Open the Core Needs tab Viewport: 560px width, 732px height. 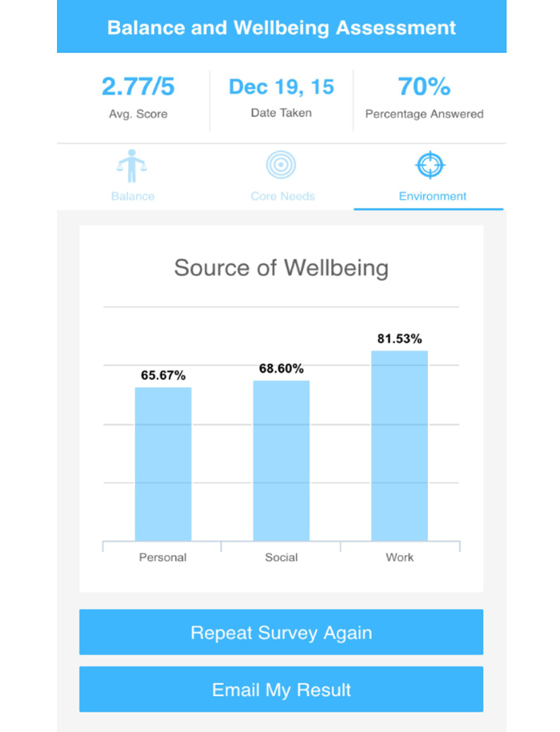[282, 196]
